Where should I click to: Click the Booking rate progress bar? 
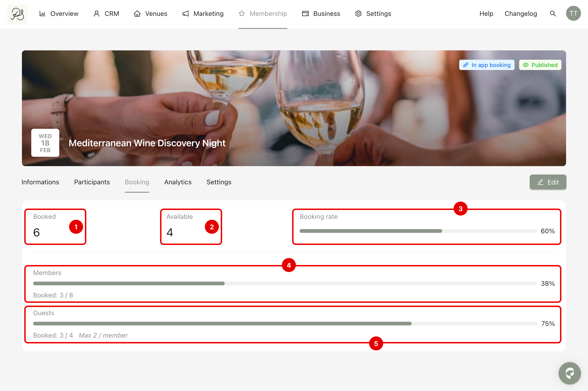(x=418, y=231)
